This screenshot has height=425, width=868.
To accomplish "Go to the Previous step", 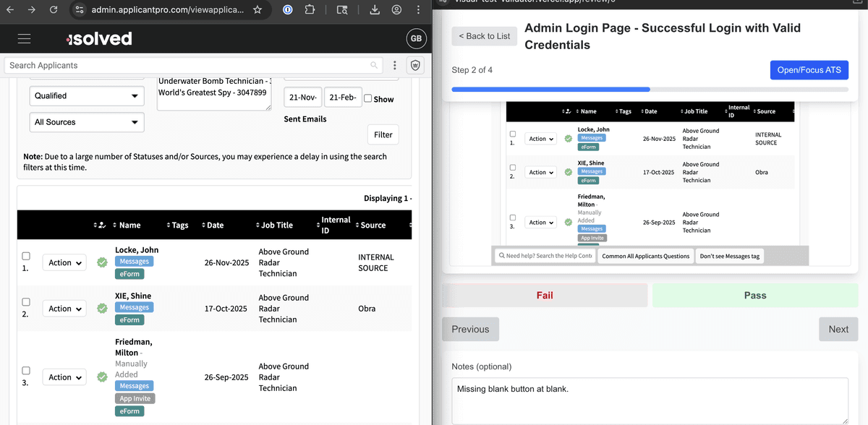I will point(470,329).
